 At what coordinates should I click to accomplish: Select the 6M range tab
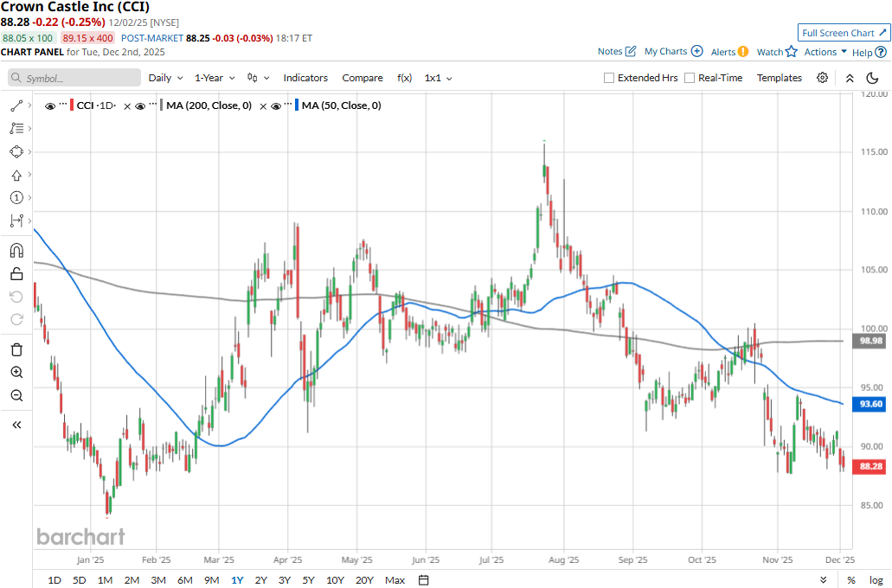pyautogui.click(x=185, y=580)
